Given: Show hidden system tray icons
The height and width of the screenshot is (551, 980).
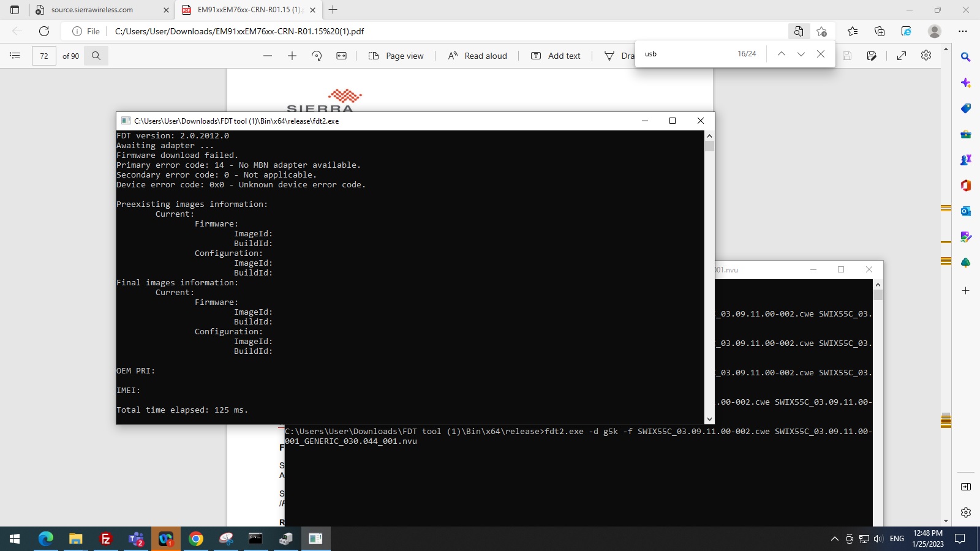Looking at the screenshot, I should coord(834,539).
